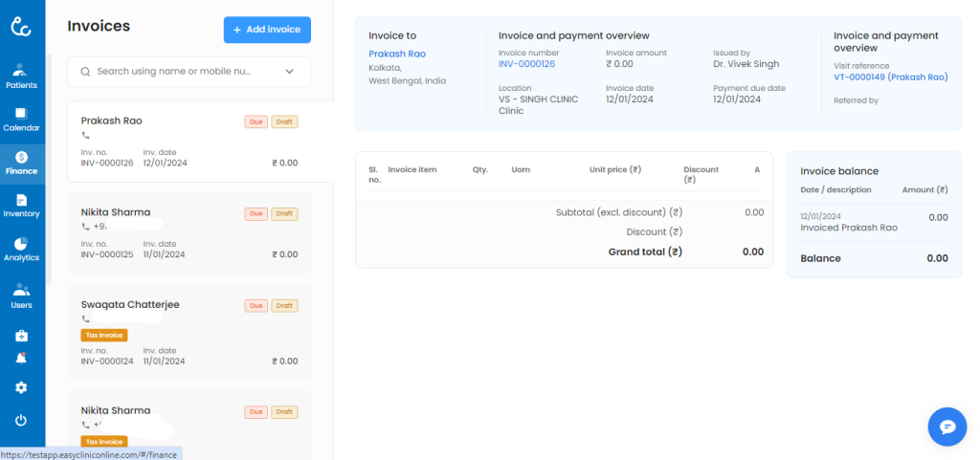Screen dimensions: 980x460
Task: Click the app logo at top left
Action: (x=21, y=26)
